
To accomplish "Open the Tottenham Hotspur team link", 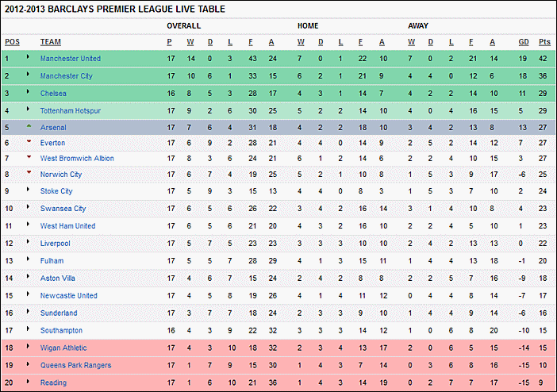I will (x=71, y=110).
